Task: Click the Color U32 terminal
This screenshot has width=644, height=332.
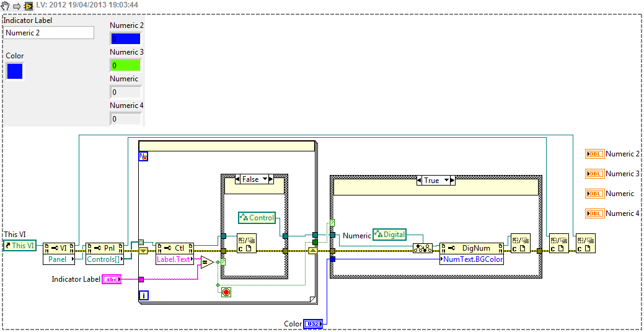Action: coord(314,324)
